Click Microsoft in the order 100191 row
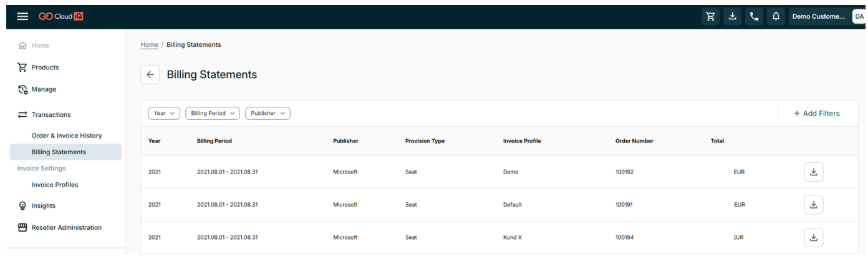Image resolution: width=868 pixels, height=256 pixels. coord(345,204)
